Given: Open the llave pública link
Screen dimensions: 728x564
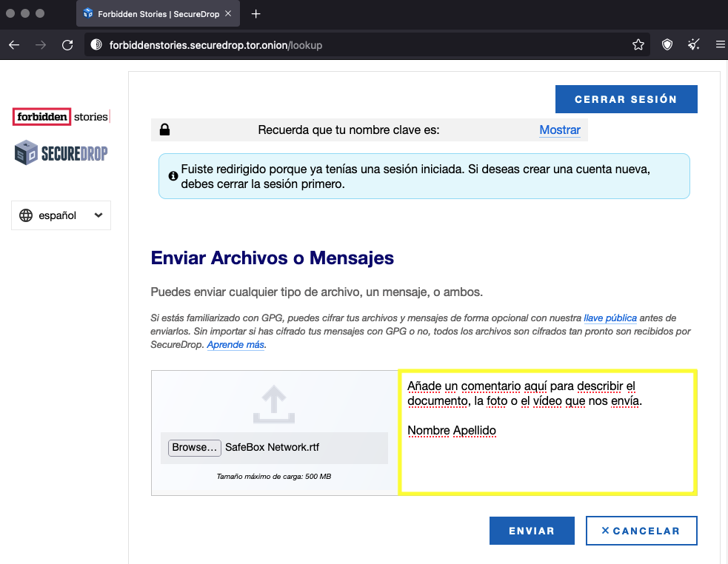Looking at the screenshot, I should (x=610, y=318).
